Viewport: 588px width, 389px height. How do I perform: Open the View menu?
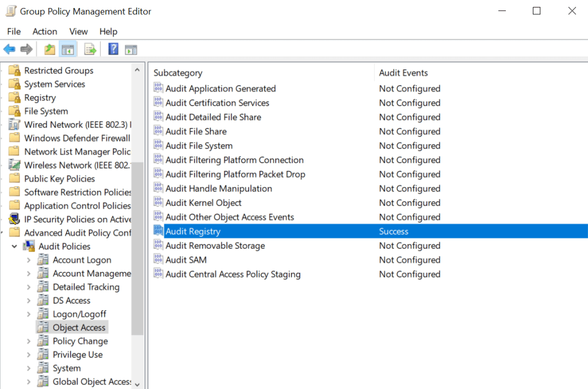click(78, 32)
